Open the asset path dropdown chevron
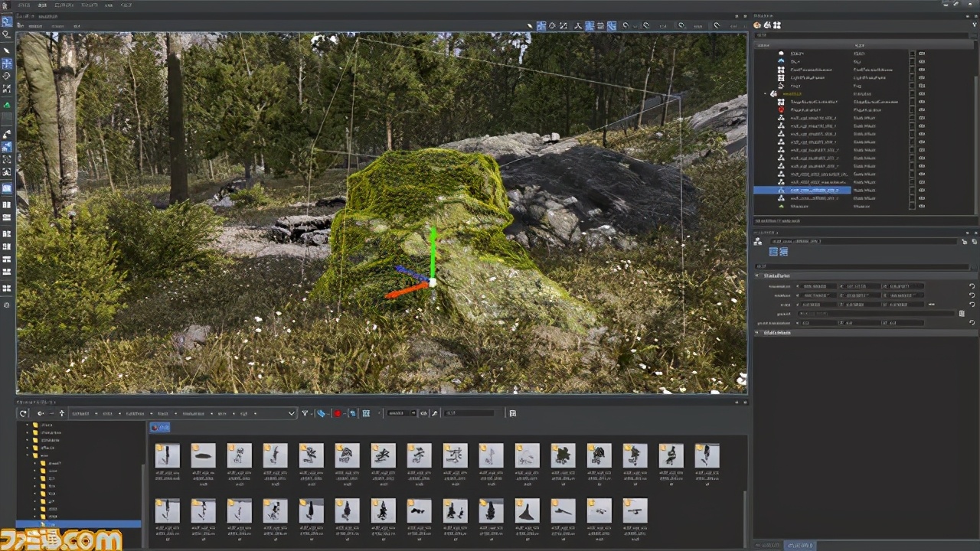The image size is (980, 551). coord(291,413)
